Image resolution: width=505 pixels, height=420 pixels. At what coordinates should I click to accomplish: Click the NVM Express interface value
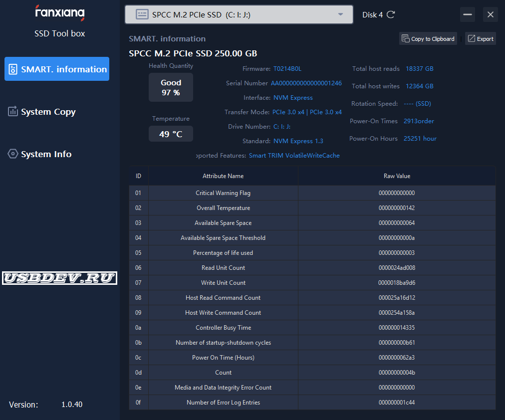click(293, 97)
